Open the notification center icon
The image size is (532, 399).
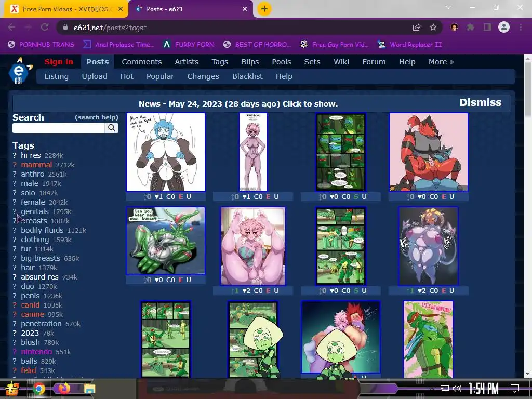coord(515,389)
